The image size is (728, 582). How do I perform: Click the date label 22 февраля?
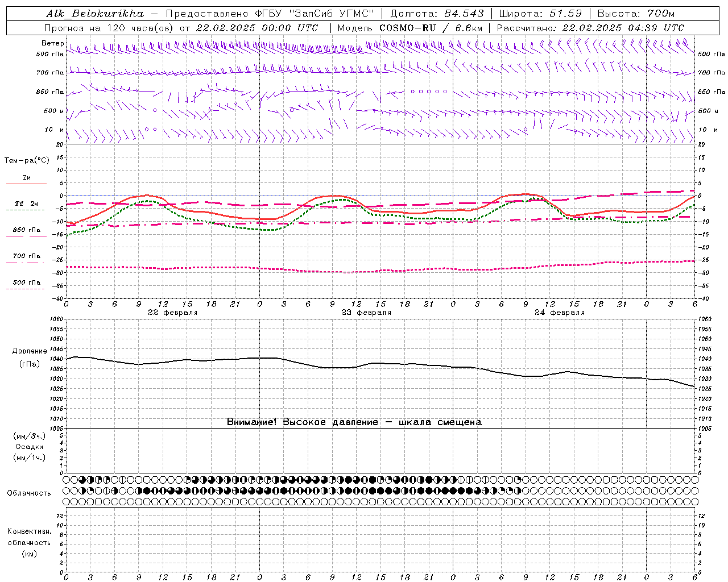(173, 313)
